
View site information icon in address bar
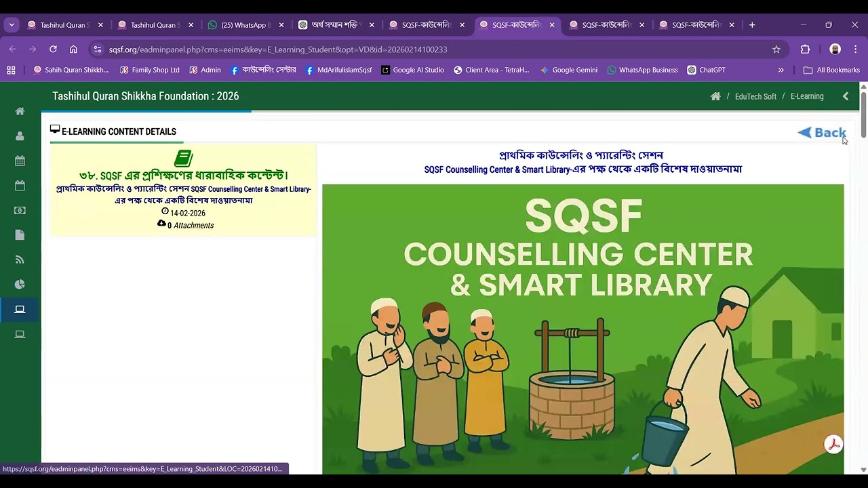point(98,49)
